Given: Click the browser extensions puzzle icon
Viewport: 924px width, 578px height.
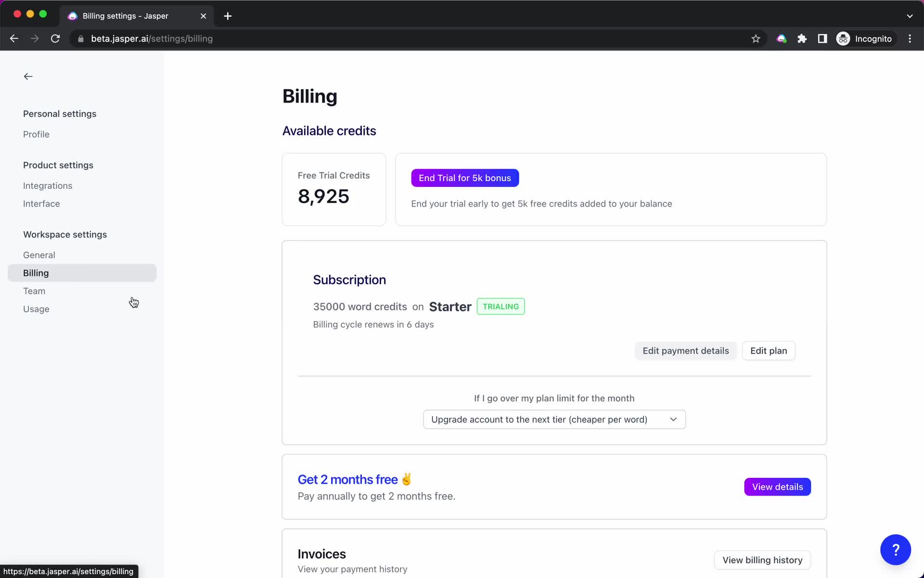Looking at the screenshot, I should [802, 39].
